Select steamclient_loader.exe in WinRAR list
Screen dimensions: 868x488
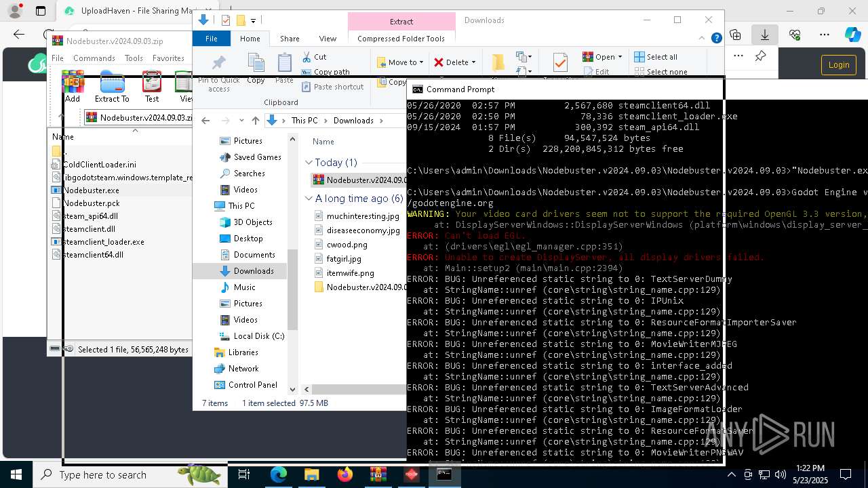tap(103, 242)
